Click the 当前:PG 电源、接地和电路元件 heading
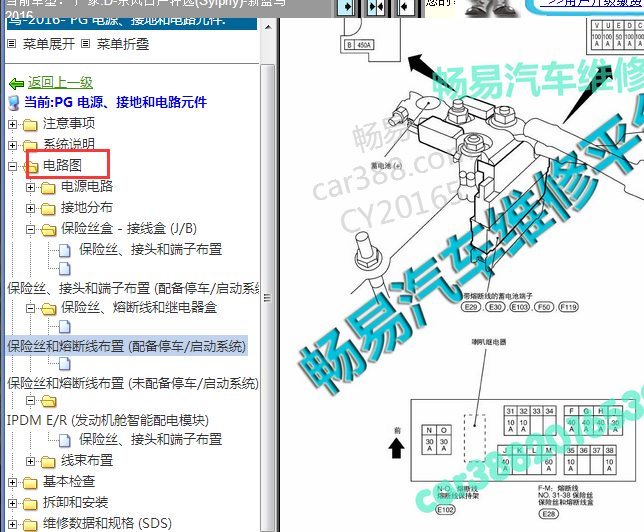This screenshot has height=532, width=644. click(115, 102)
